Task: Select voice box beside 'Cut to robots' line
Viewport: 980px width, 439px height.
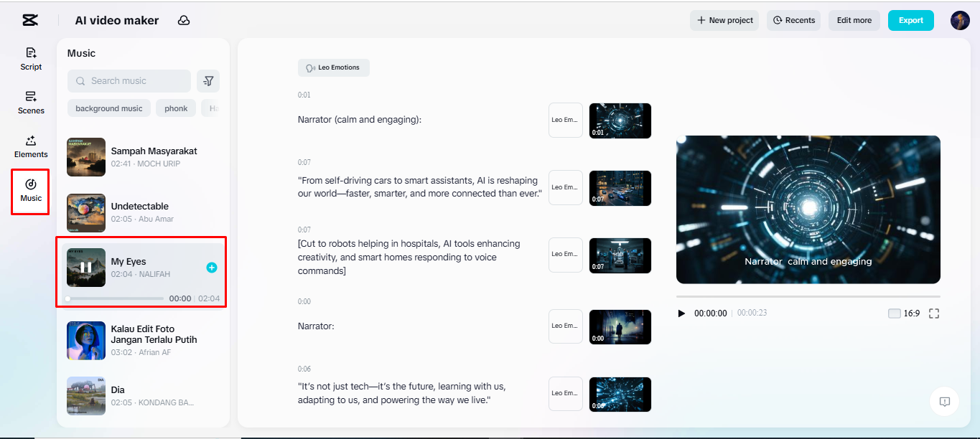Action: (x=566, y=255)
